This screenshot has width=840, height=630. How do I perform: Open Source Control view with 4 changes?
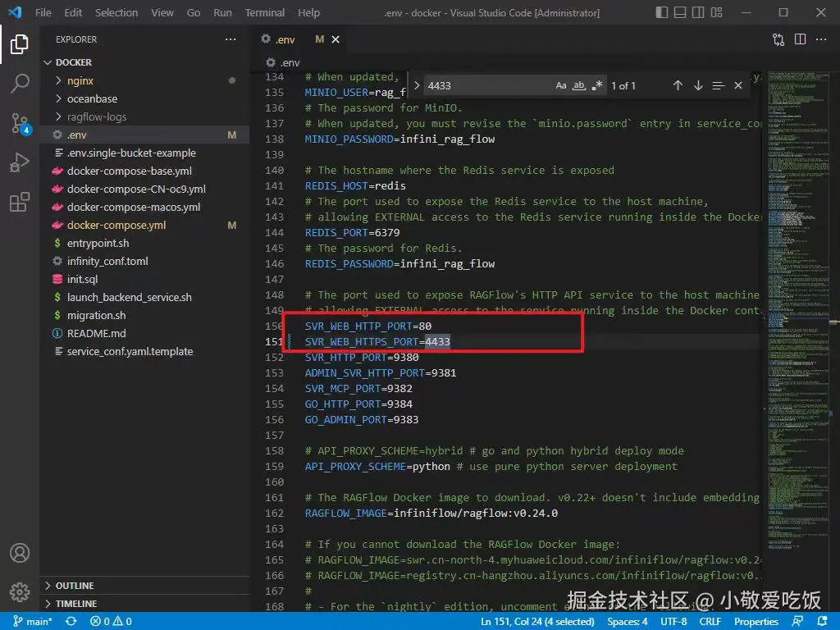(20, 123)
